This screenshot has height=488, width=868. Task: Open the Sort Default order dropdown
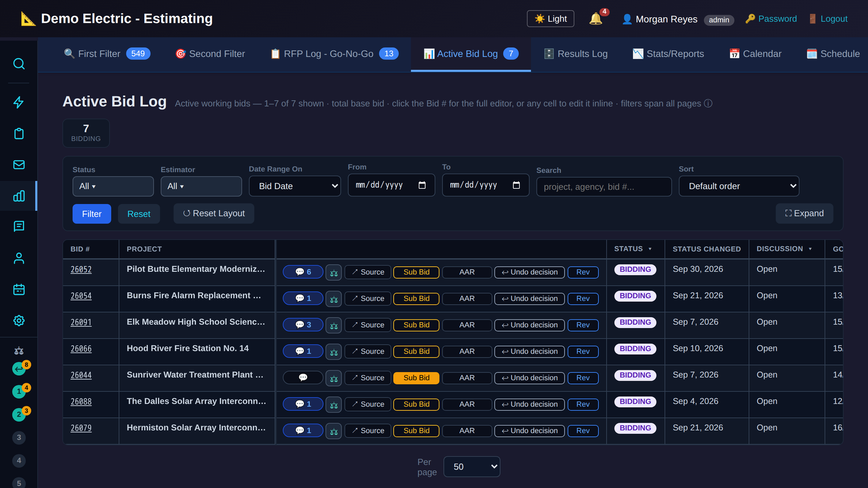[x=739, y=186]
